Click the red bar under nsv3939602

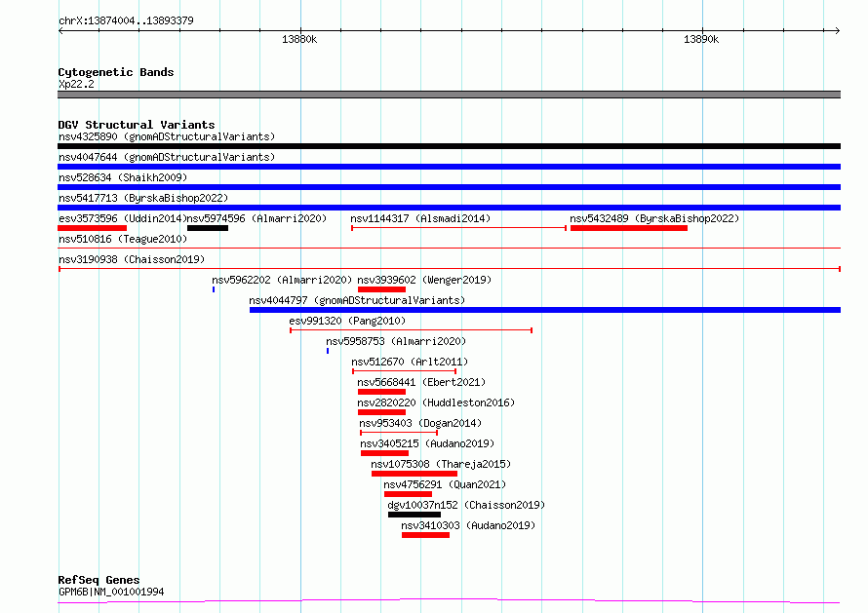[382, 289]
